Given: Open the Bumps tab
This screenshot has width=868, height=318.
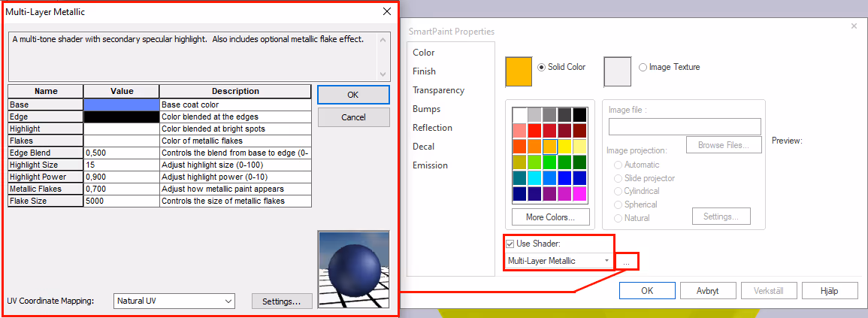Looking at the screenshot, I should pos(426,109).
